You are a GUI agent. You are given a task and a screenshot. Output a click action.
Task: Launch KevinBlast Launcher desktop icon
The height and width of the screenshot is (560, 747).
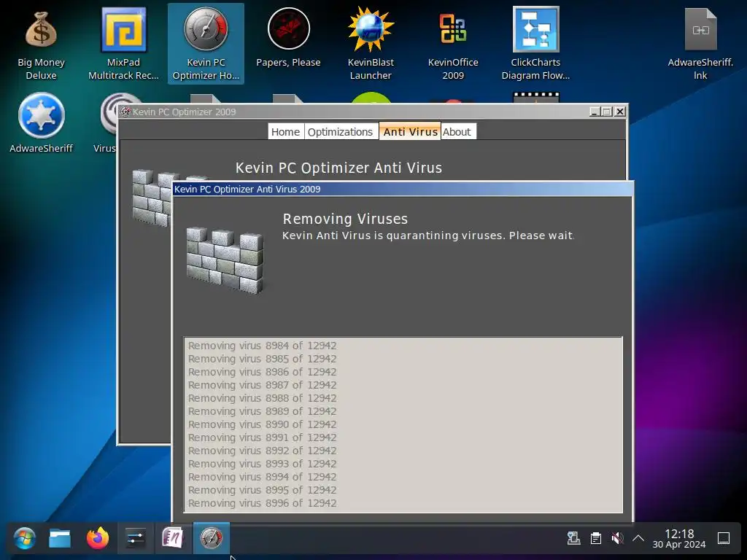pyautogui.click(x=371, y=44)
